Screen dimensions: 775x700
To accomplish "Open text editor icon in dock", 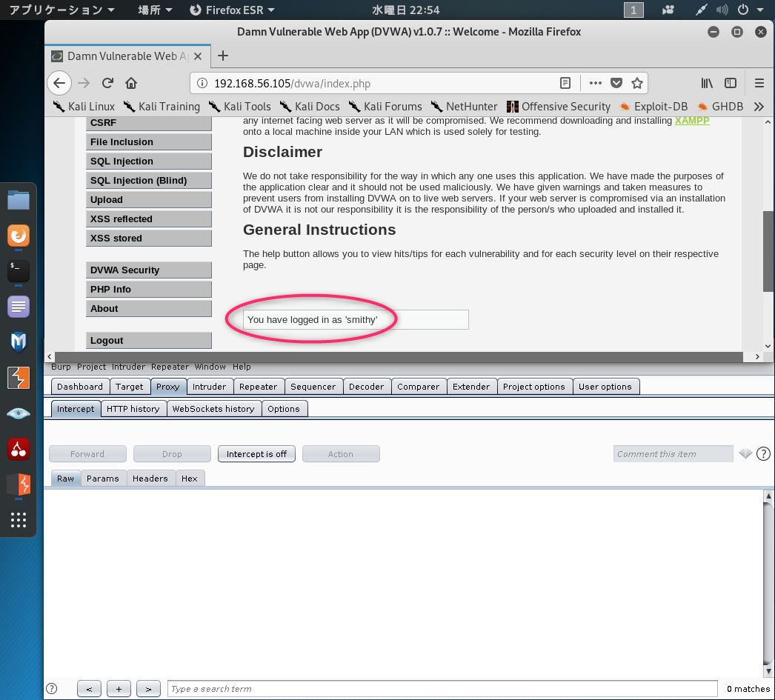I will tap(19, 307).
